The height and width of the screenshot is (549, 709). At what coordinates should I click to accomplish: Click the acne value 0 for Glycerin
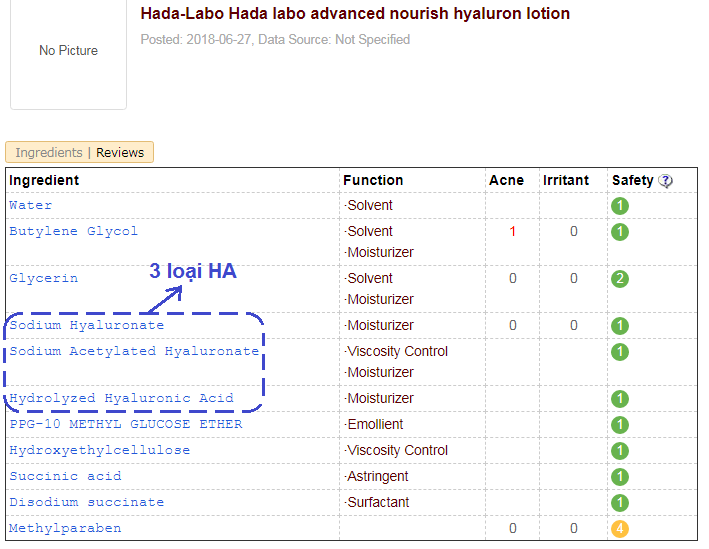point(512,278)
